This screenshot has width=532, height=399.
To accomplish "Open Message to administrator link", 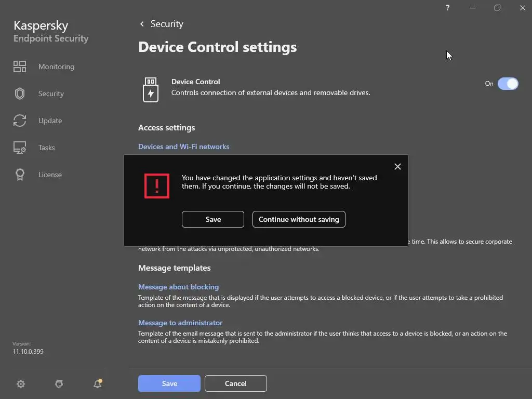I will coord(180,323).
